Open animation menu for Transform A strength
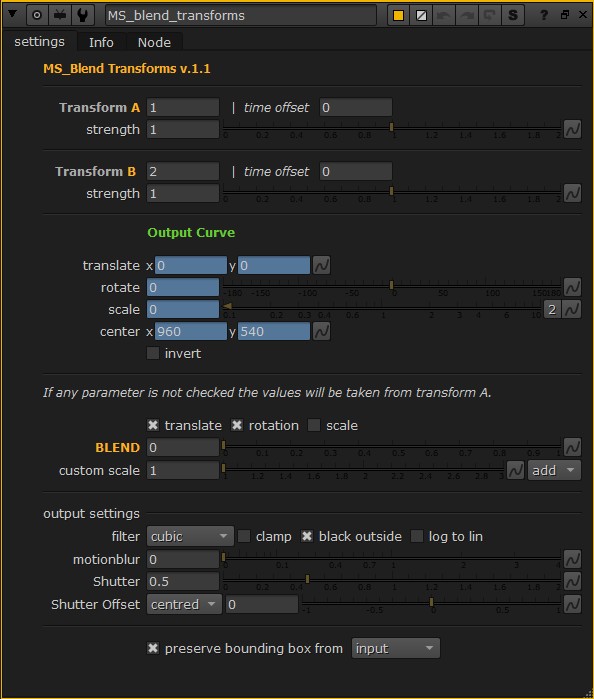Image resolution: width=594 pixels, height=699 pixels. click(572, 129)
